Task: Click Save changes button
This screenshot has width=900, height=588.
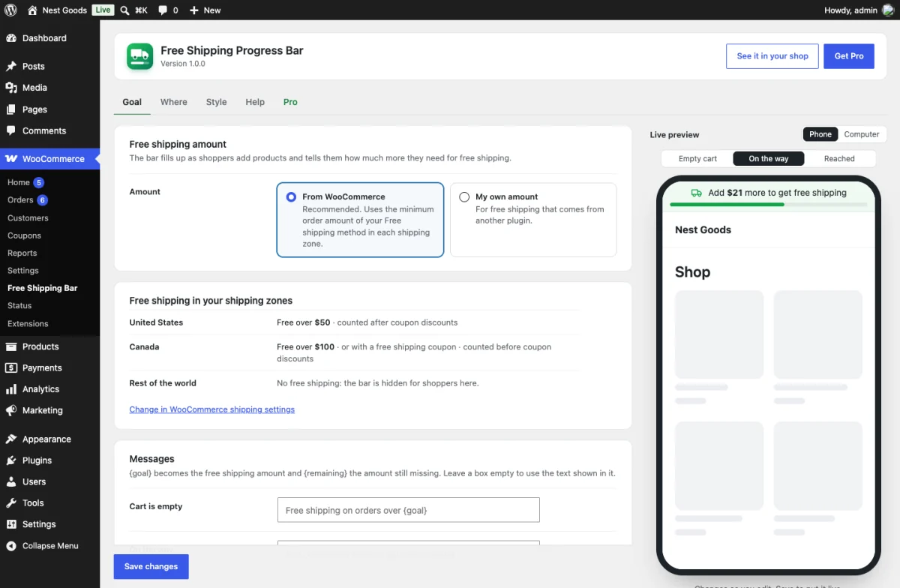Action: click(x=151, y=566)
